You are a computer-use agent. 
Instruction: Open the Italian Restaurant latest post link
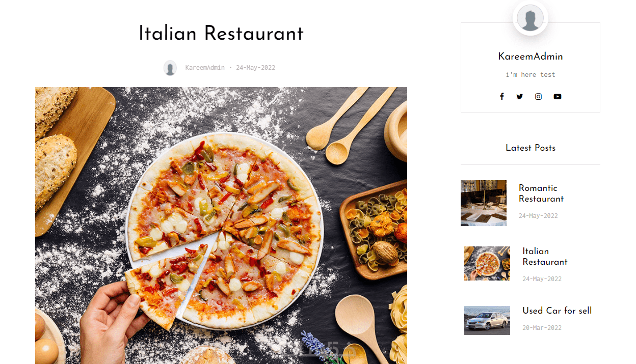pyautogui.click(x=545, y=257)
